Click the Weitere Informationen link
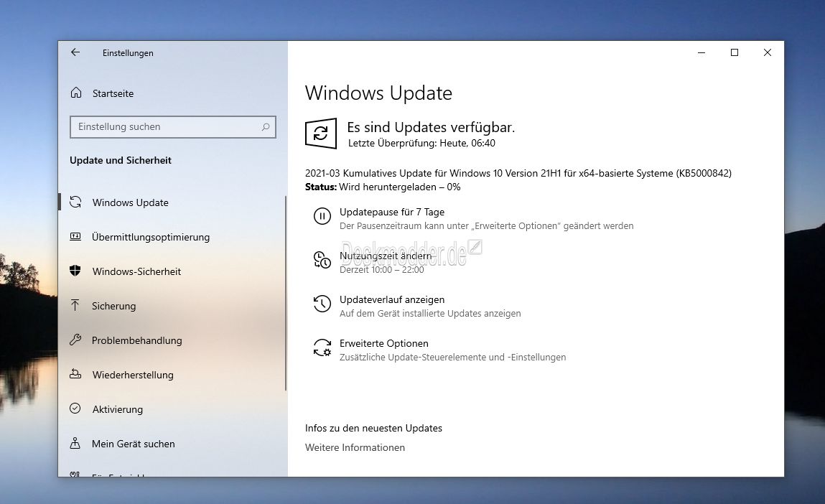Screen dimensions: 825x504 (x=355, y=448)
